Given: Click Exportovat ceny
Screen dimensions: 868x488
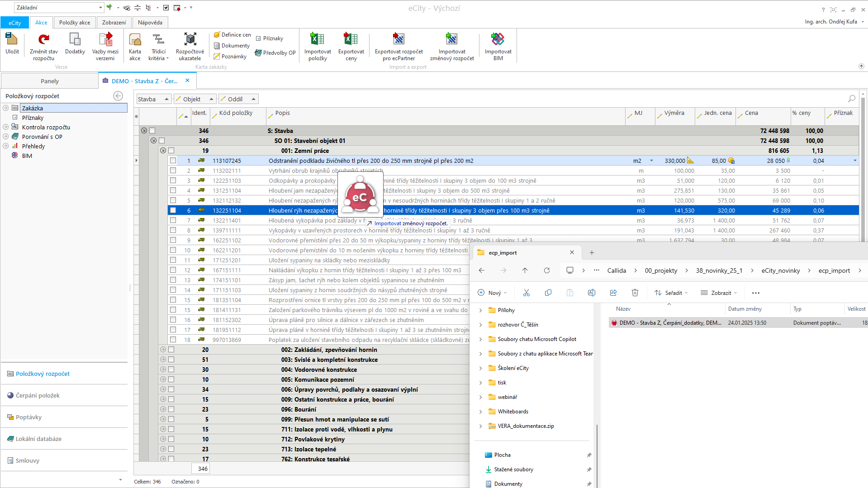Looking at the screenshot, I should click(351, 46).
